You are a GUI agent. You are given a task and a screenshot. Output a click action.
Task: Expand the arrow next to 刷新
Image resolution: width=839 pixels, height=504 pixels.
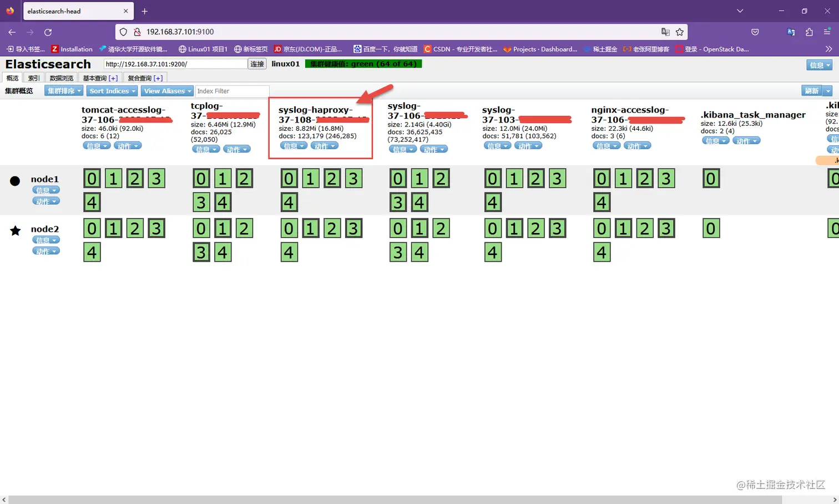pyautogui.click(x=828, y=91)
